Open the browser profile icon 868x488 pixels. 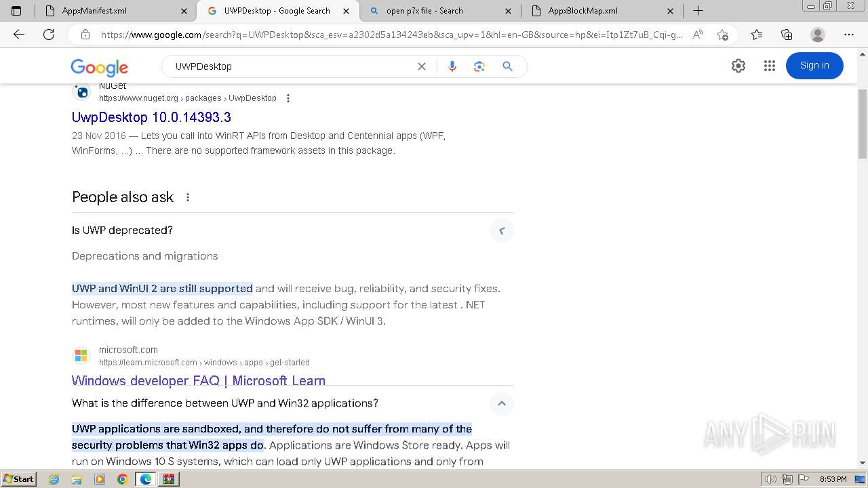(818, 35)
